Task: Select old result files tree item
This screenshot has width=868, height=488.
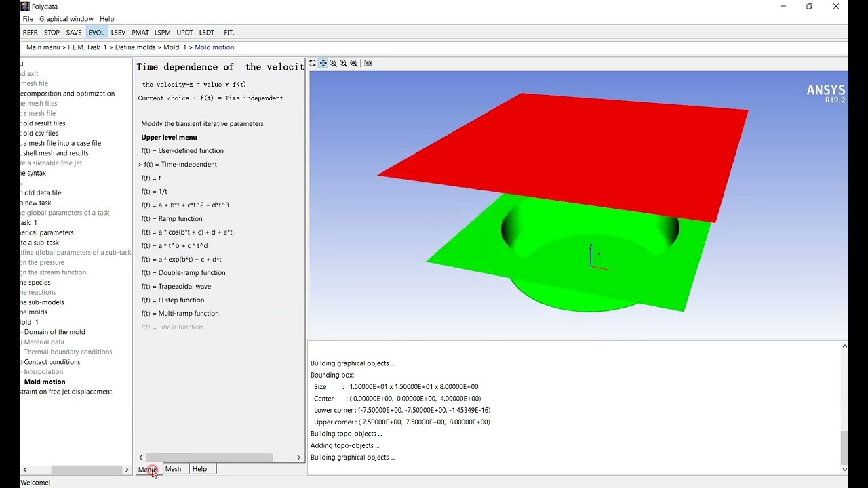Action: (44, 123)
